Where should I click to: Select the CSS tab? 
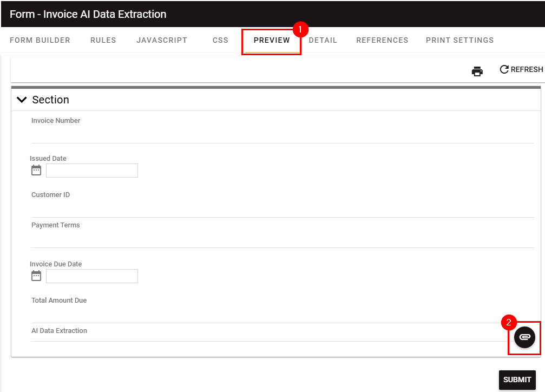pyautogui.click(x=220, y=40)
